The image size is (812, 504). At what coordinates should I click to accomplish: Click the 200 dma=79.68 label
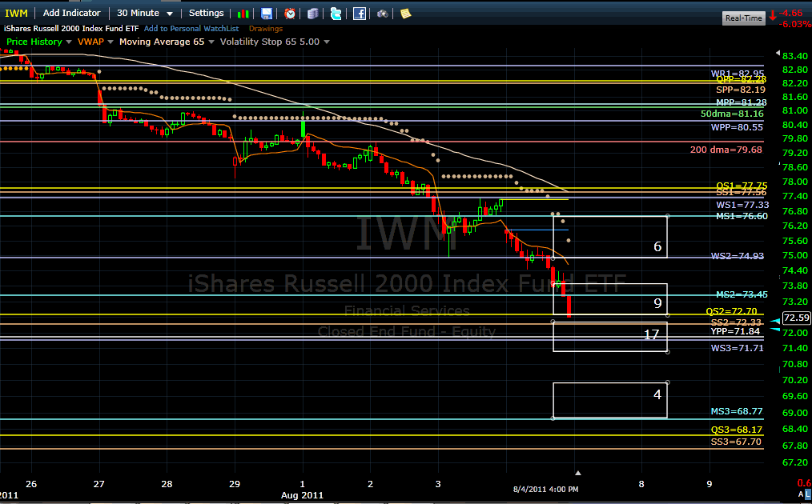point(726,150)
